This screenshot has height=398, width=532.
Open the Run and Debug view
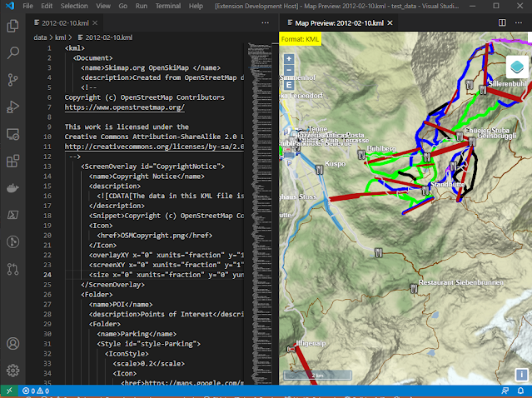12,107
